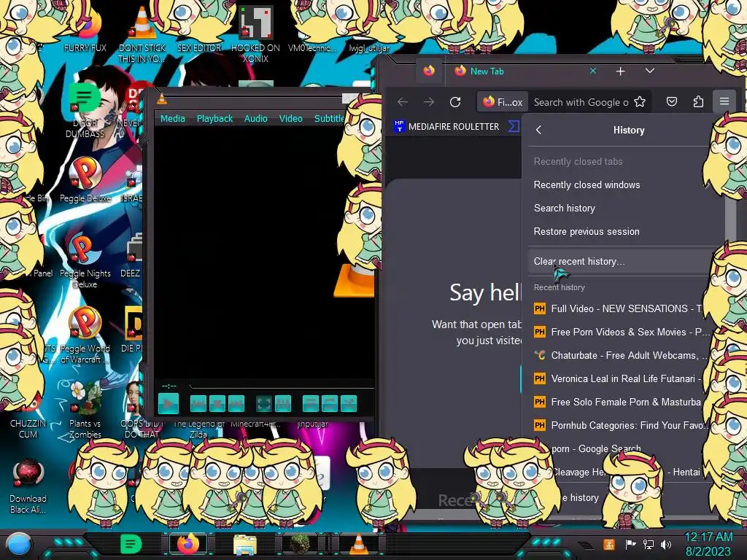Viewport: 747px width, 560px height.
Task: Stop playback in VLC
Action: click(217, 404)
